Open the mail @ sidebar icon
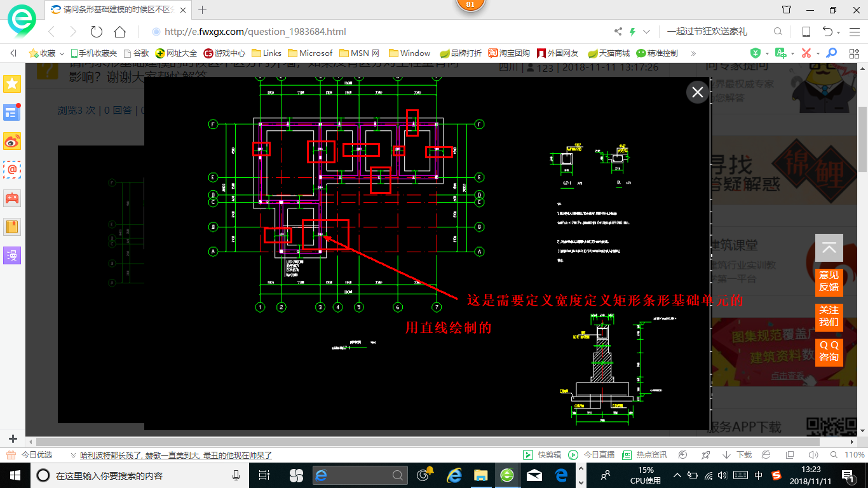 tap(12, 170)
